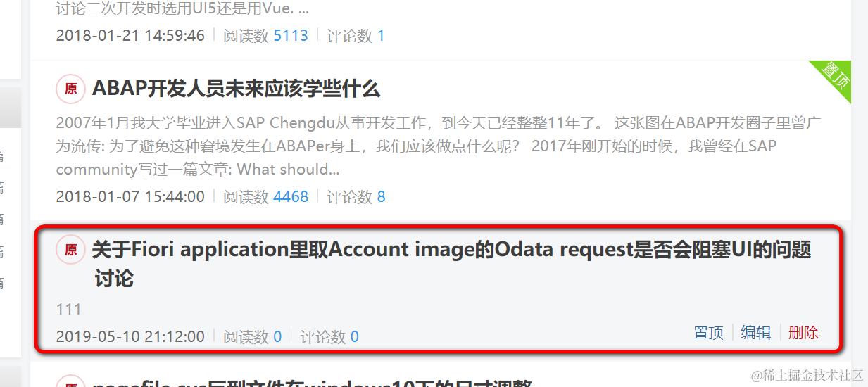Click 评论数 0 on the Fiori article

[329, 337]
